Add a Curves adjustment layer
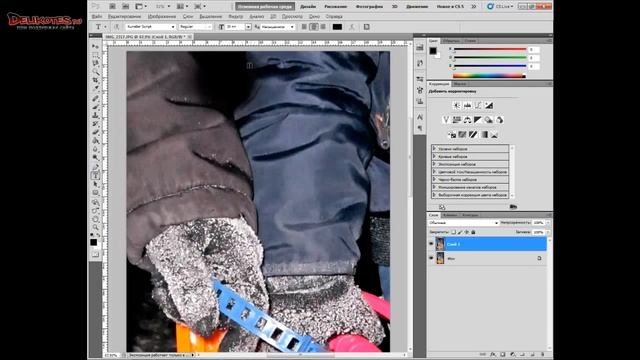640x360 pixels. [x=478, y=105]
